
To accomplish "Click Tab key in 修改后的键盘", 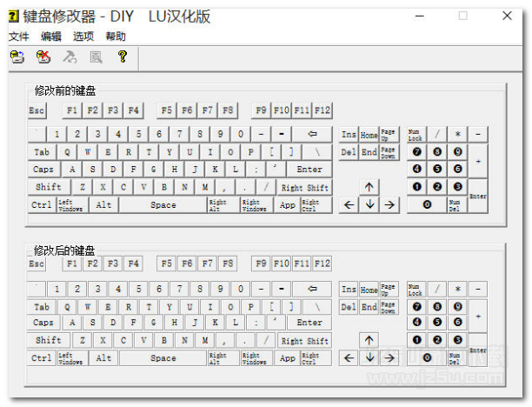I will click(x=42, y=307).
